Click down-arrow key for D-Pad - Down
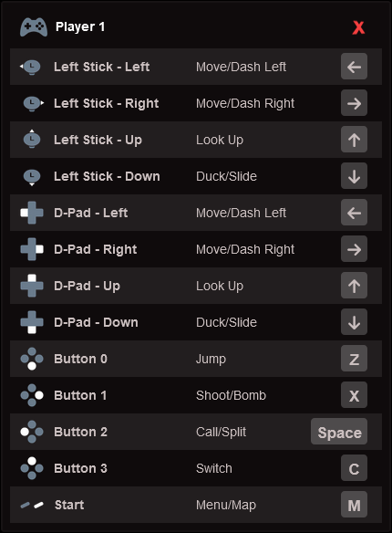The height and width of the screenshot is (533, 392). (354, 322)
